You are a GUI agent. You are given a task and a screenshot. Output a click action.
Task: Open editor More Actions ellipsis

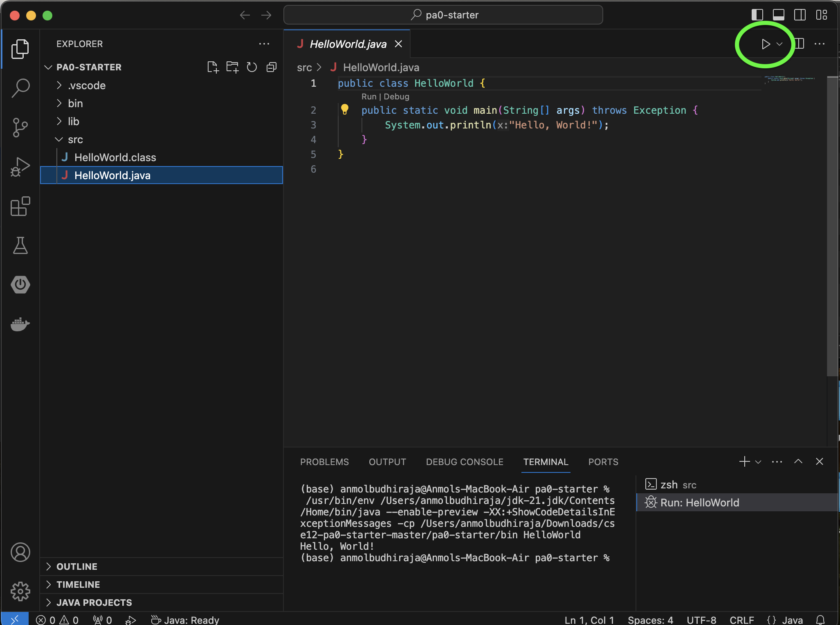tap(820, 44)
